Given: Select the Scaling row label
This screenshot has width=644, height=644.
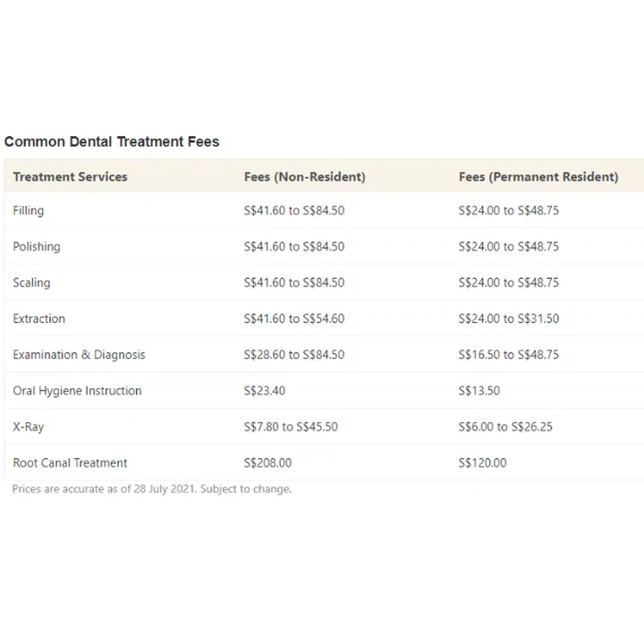Looking at the screenshot, I should 32,283.
